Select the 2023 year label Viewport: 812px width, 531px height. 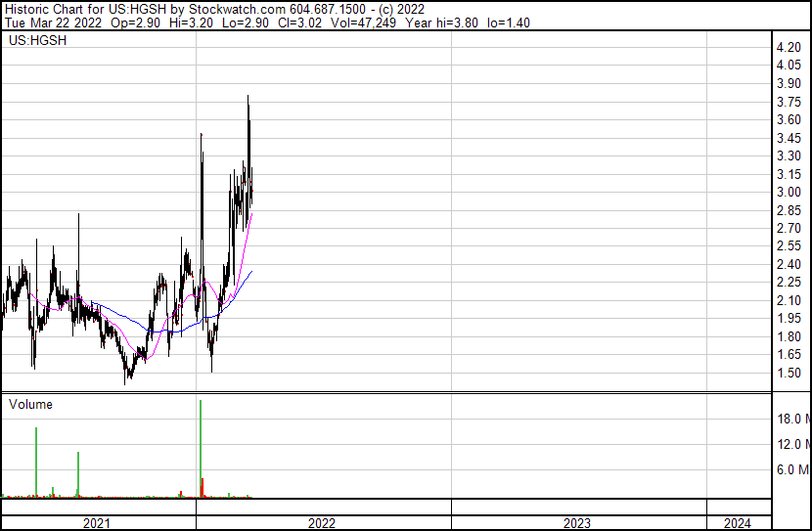pos(577,523)
